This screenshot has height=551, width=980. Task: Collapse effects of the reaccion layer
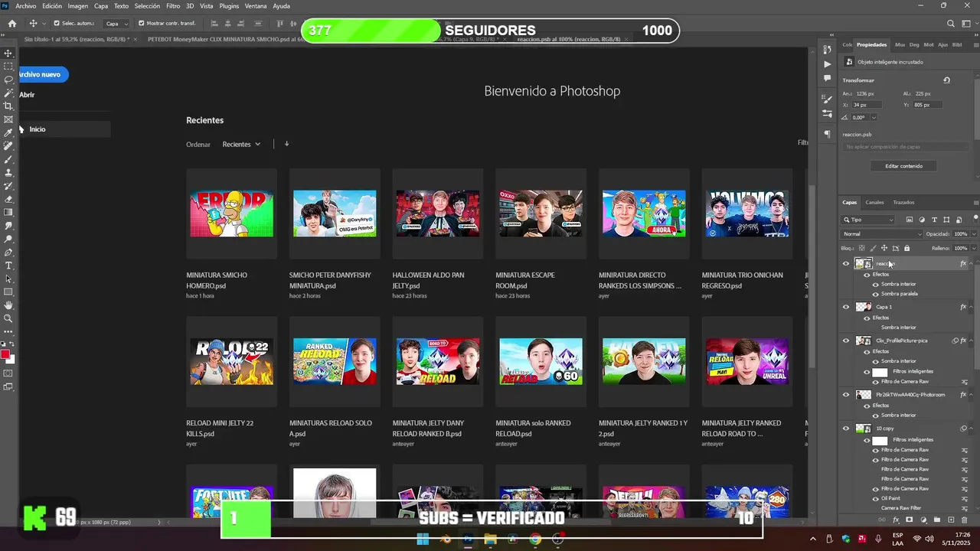click(x=971, y=264)
